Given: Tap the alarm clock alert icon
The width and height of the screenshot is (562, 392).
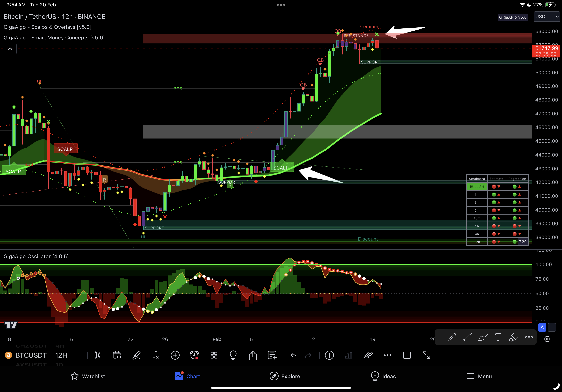Looking at the screenshot, I should coord(194,355).
